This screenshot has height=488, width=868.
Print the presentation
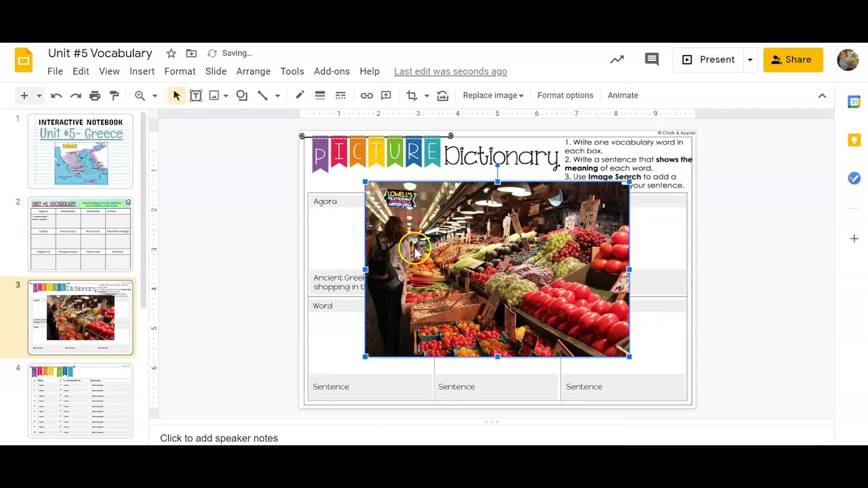pyautogui.click(x=95, y=96)
